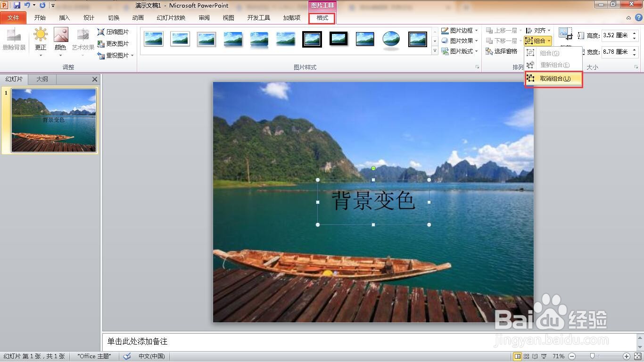Click the 71% zoom level
The image size is (644, 362).
559,356
